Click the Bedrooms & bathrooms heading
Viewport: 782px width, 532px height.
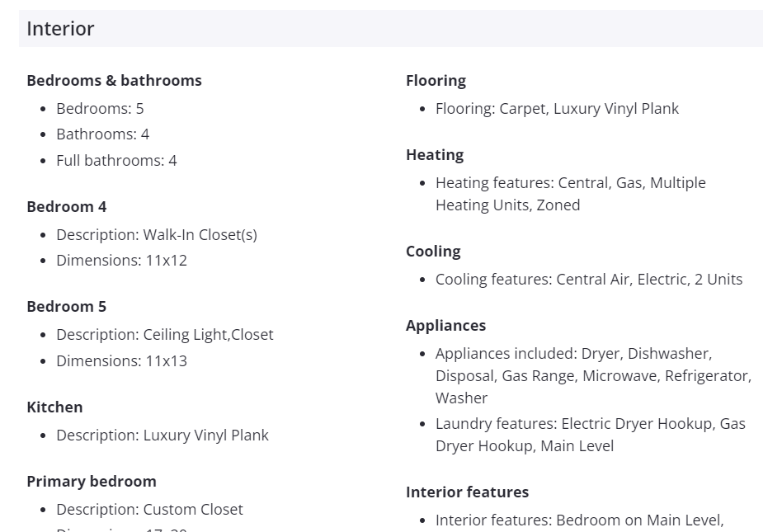click(x=114, y=80)
